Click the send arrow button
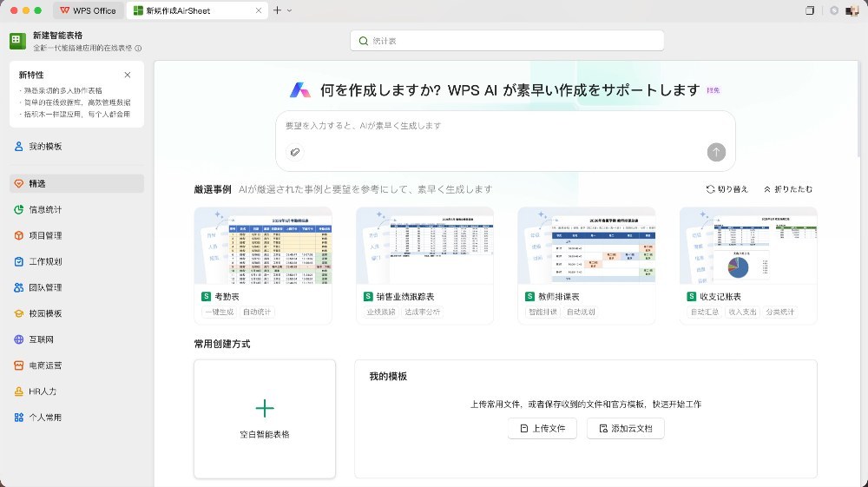 coord(716,152)
